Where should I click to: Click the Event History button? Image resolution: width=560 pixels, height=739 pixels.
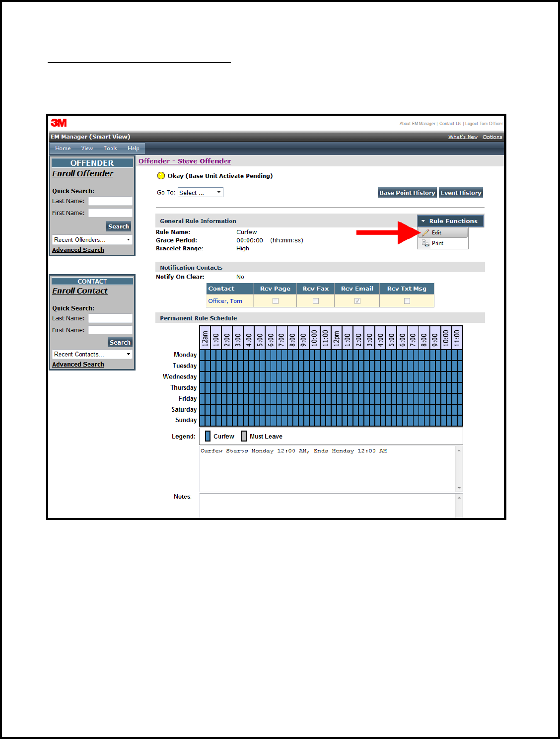[x=461, y=193]
